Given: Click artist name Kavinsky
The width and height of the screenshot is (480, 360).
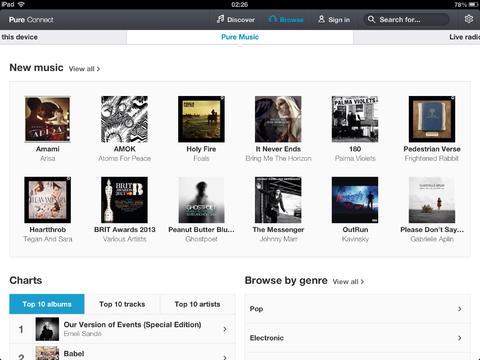Looking at the screenshot, I should 355,239.
